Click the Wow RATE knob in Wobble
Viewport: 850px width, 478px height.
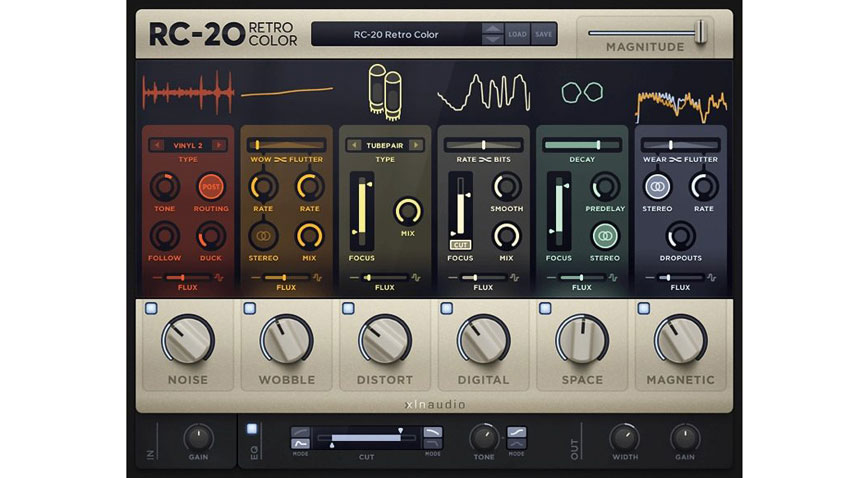point(263,187)
